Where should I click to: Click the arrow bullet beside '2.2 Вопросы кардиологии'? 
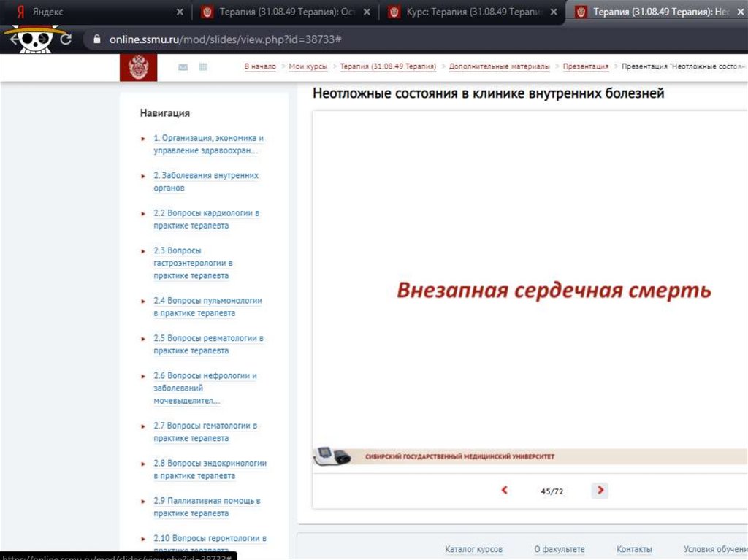[x=143, y=214]
